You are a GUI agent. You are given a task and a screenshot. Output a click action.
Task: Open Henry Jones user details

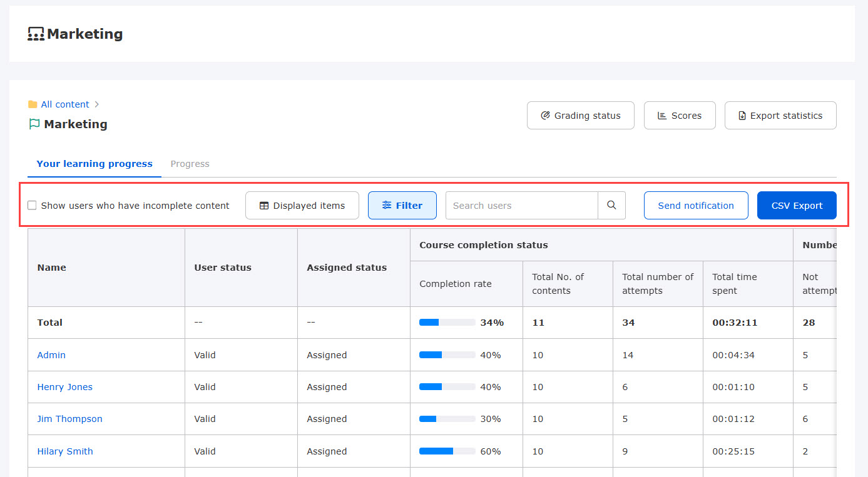click(x=64, y=387)
